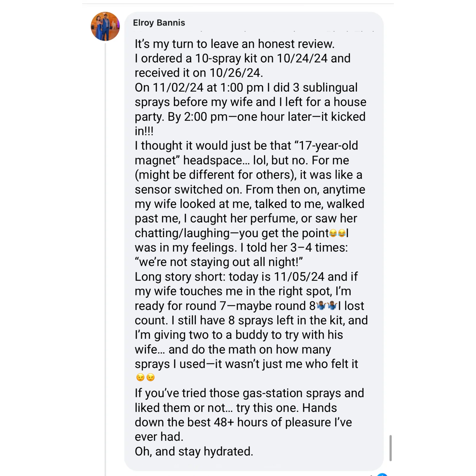Click the second winking face emoji
Viewport: 476px width, 476px height.
[151, 377]
